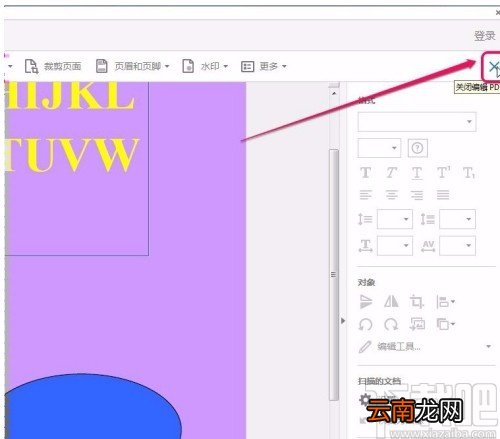Apply bold text style T icon

point(365,173)
